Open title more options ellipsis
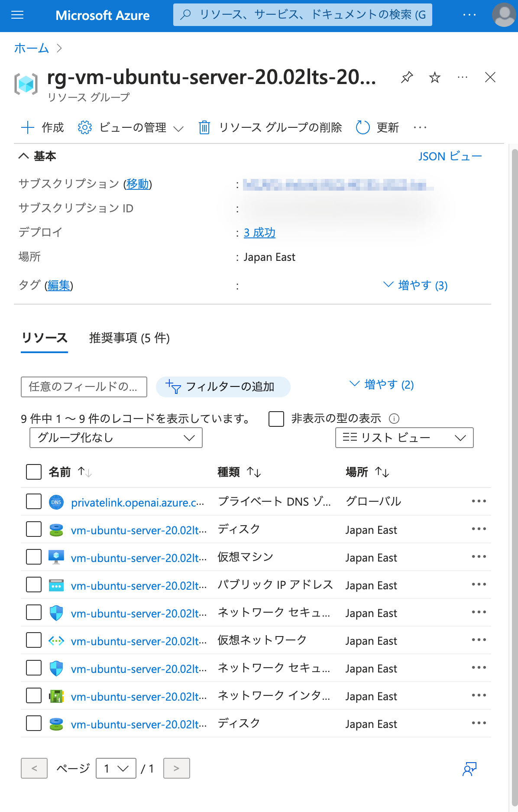518x812 pixels. 463,78
